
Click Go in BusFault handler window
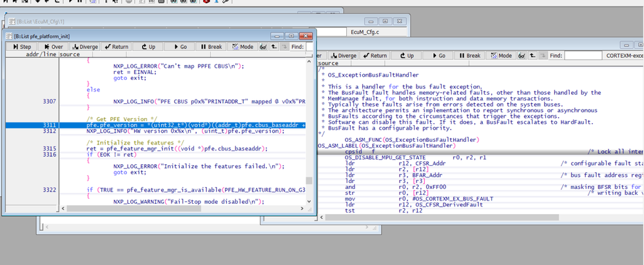point(438,55)
